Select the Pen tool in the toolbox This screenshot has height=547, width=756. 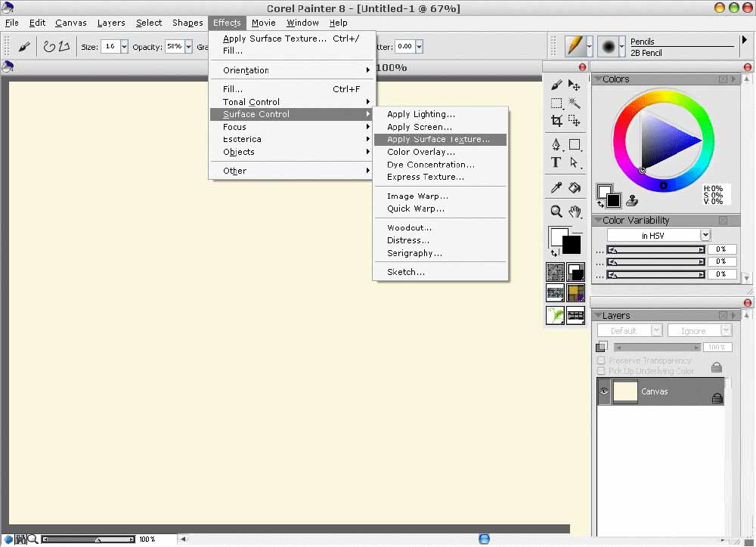(556, 144)
